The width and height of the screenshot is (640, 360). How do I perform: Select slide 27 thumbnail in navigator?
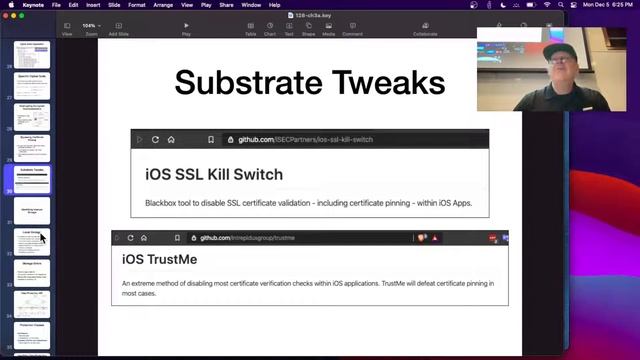[32, 86]
